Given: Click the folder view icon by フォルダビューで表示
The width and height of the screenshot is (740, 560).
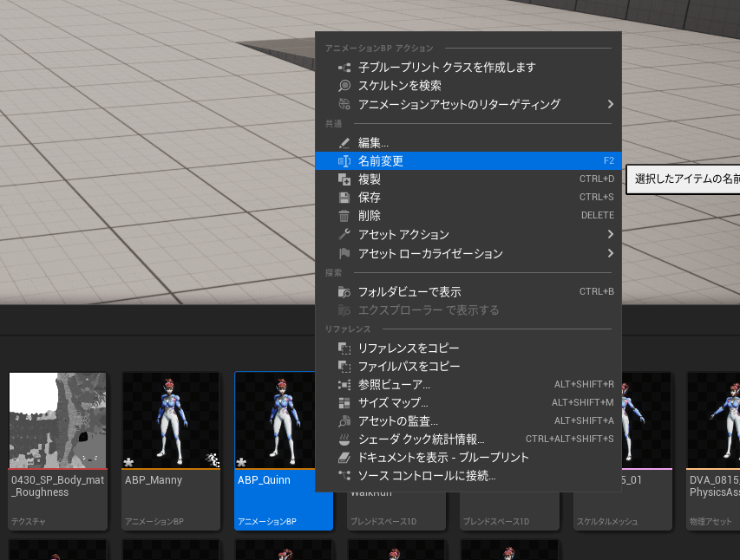Looking at the screenshot, I should [x=344, y=292].
